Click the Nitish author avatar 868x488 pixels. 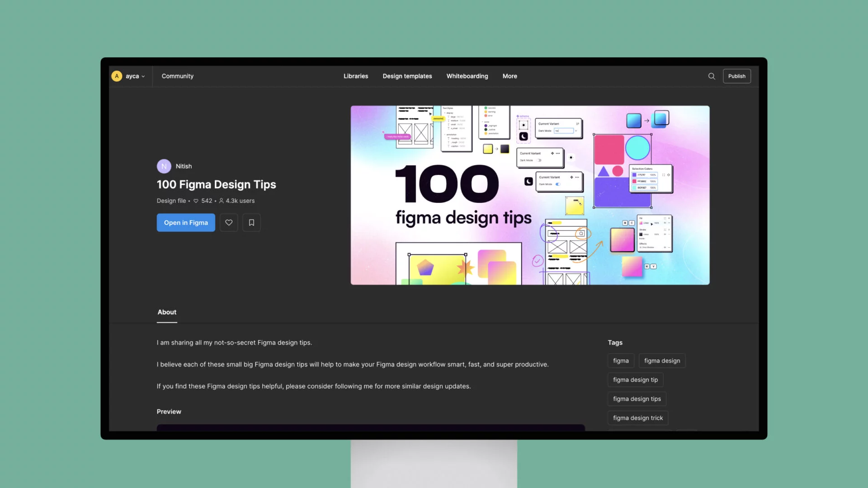(x=164, y=166)
